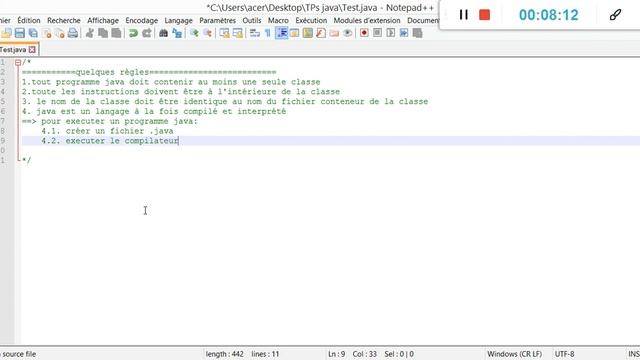Open the Affichage menu
The image size is (640, 360).
(103, 20)
